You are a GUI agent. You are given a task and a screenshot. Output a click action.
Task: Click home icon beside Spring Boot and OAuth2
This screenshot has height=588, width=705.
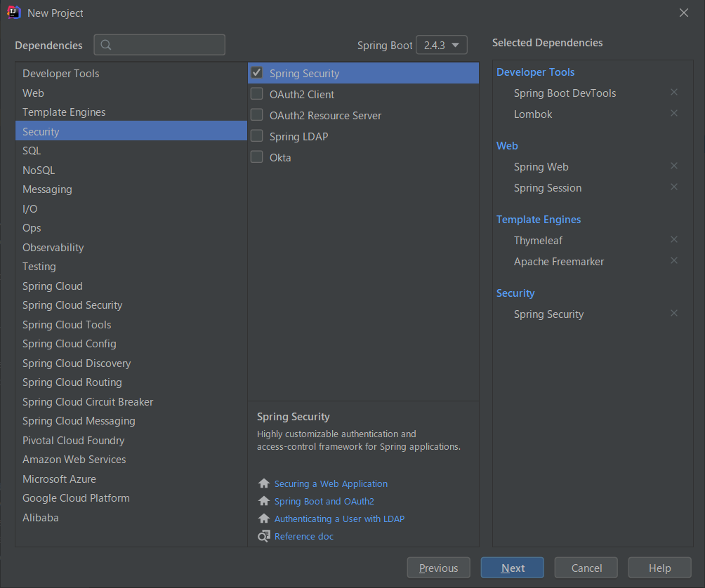[x=264, y=501]
